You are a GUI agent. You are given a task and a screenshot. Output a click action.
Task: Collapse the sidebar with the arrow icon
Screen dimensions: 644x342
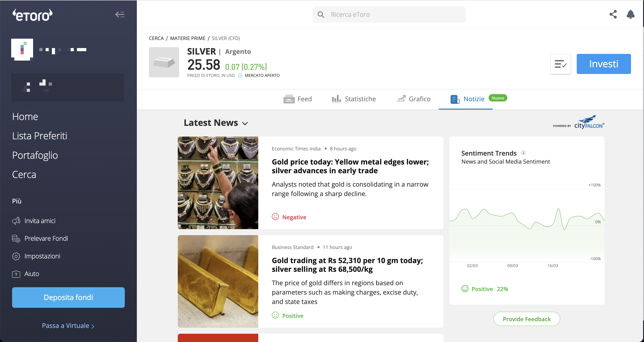point(120,15)
